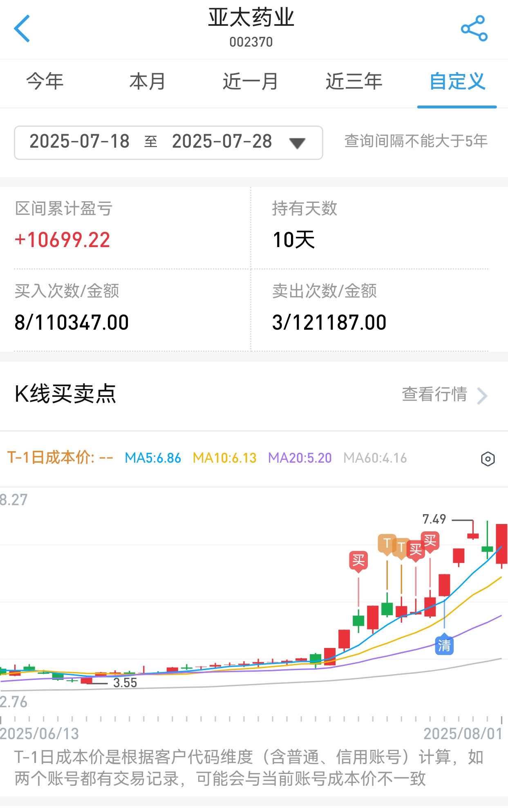
Task: Go back using the blue arrow
Action: (x=22, y=29)
